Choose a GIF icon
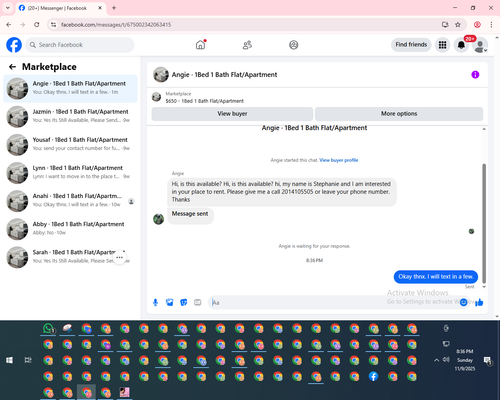The image size is (500, 400). coord(198,302)
